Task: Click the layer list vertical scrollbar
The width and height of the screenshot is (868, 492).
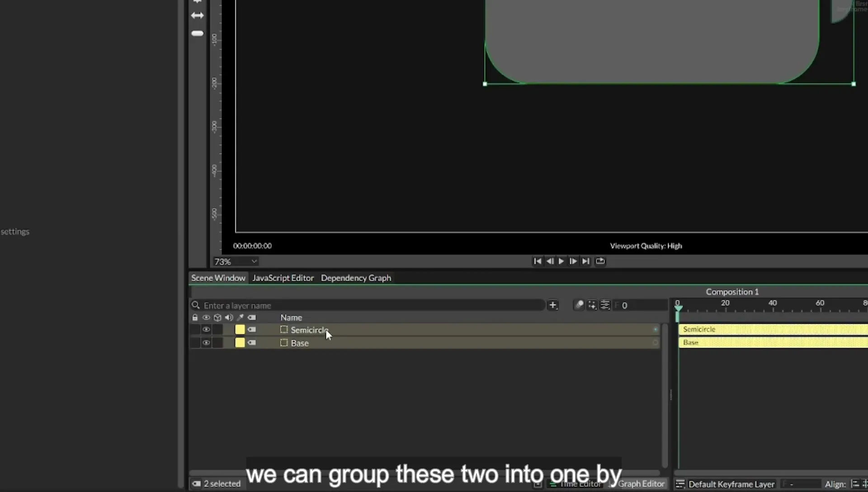Action: tap(665, 396)
